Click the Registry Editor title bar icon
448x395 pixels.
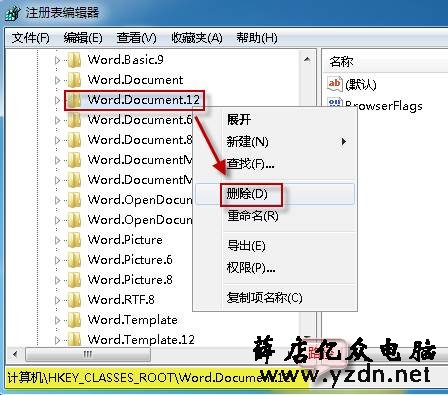[x=13, y=13]
